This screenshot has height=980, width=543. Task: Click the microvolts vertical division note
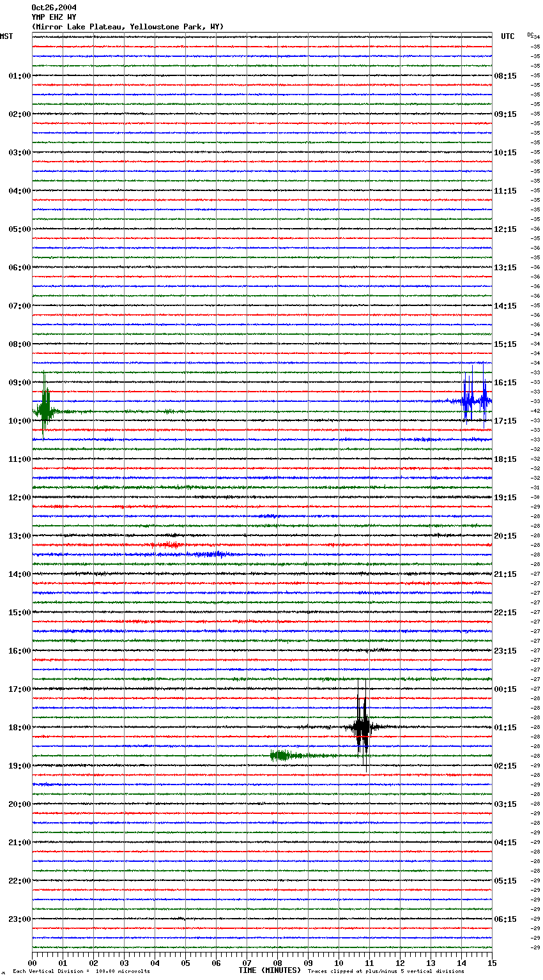[82, 972]
